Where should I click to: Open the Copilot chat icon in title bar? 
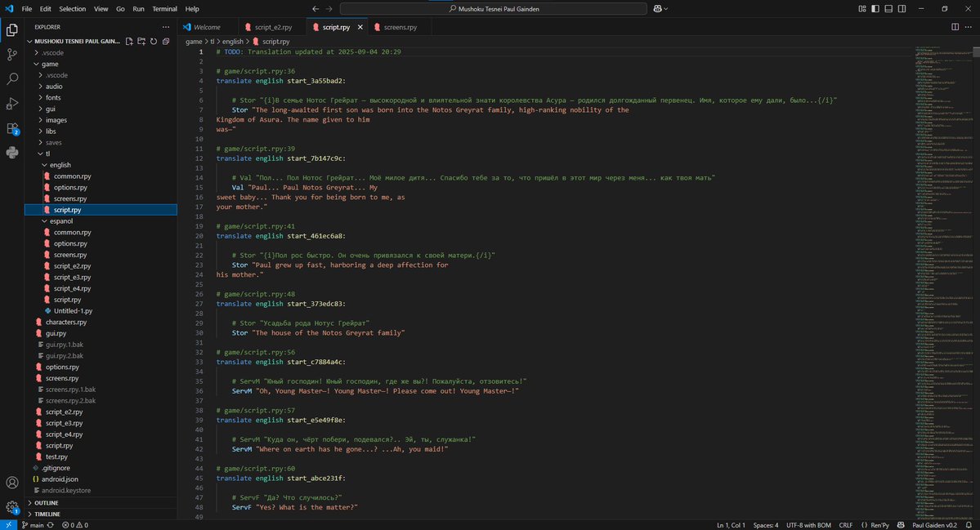click(657, 9)
